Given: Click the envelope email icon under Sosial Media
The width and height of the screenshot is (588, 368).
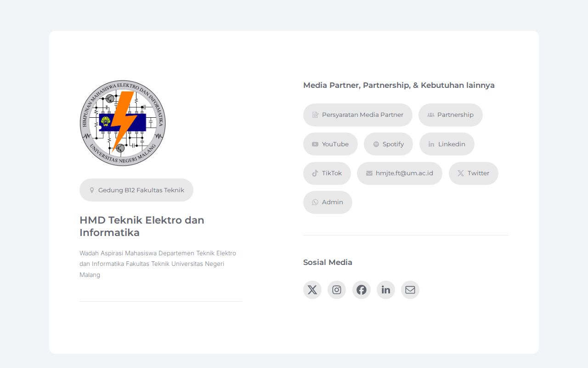Looking at the screenshot, I should point(410,290).
